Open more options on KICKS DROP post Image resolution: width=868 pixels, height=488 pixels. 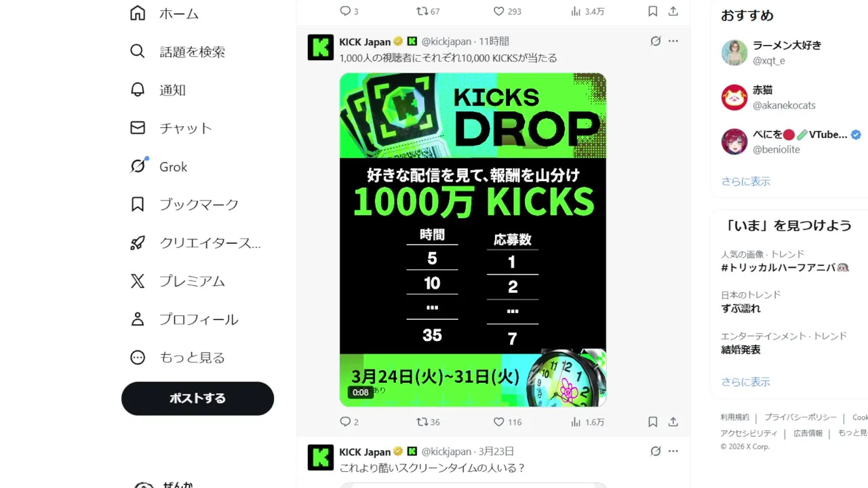pyautogui.click(x=673, y=41)
